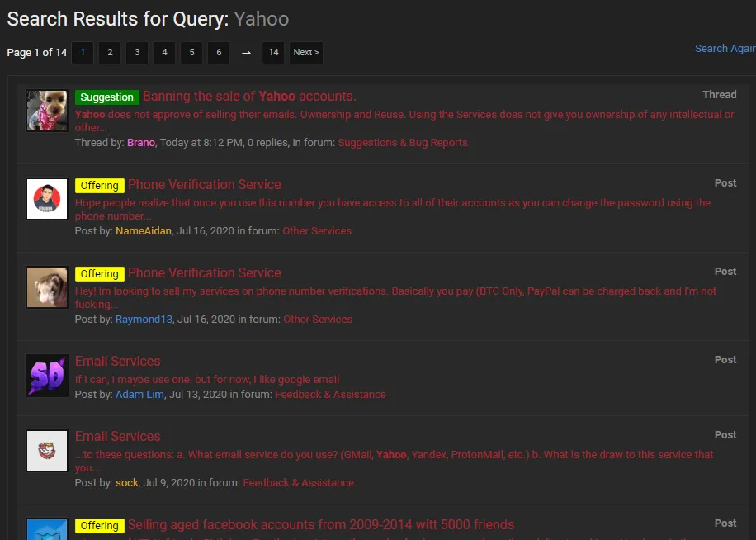Click 'Post' type label on Adam Lim's result
756x540 pixels.
click(725, 359)
